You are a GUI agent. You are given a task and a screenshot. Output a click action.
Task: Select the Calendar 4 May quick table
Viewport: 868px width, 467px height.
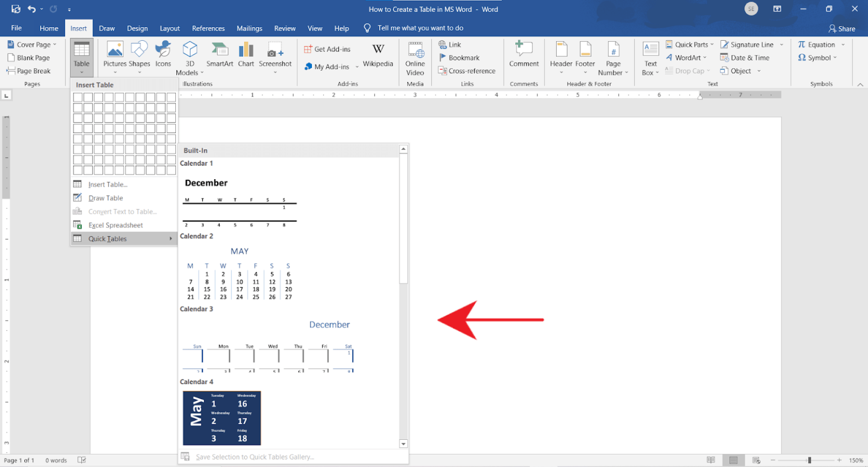222,418
